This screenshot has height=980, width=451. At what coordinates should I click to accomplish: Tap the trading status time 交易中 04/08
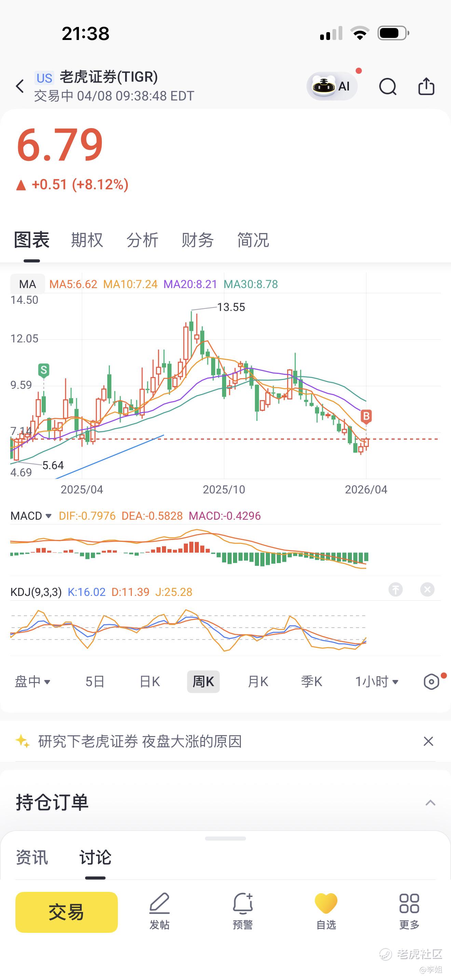(x=114, y=96)
